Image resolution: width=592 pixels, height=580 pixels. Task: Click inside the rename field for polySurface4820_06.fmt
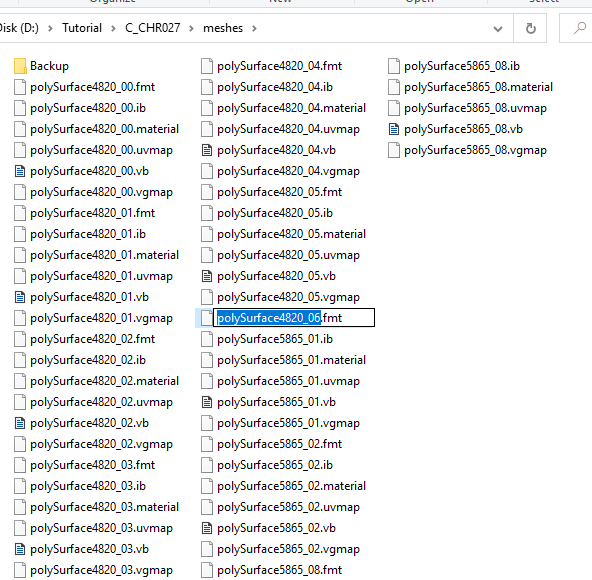294,318
